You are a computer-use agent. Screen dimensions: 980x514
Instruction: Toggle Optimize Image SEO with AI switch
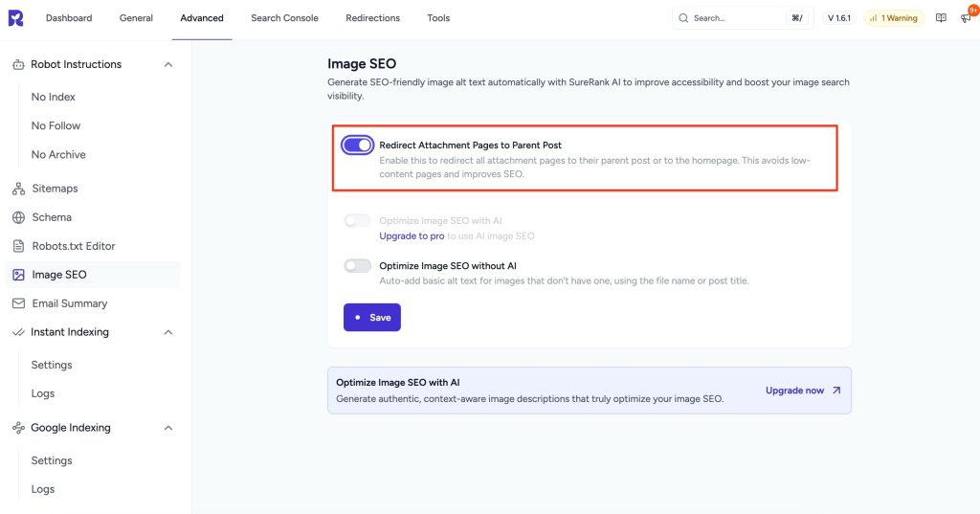point(358,221)
